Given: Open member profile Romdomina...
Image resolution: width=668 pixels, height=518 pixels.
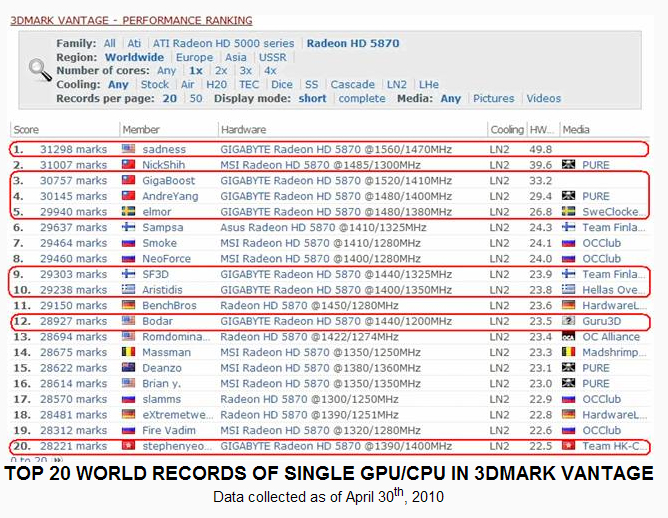Looking at the screenshot, I should coord(176,337).
